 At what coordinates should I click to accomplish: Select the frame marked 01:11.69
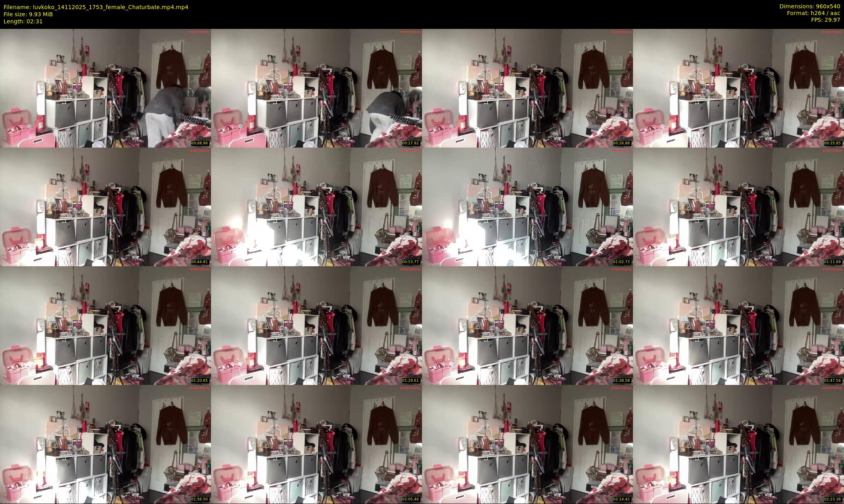(x=738, y=207)
